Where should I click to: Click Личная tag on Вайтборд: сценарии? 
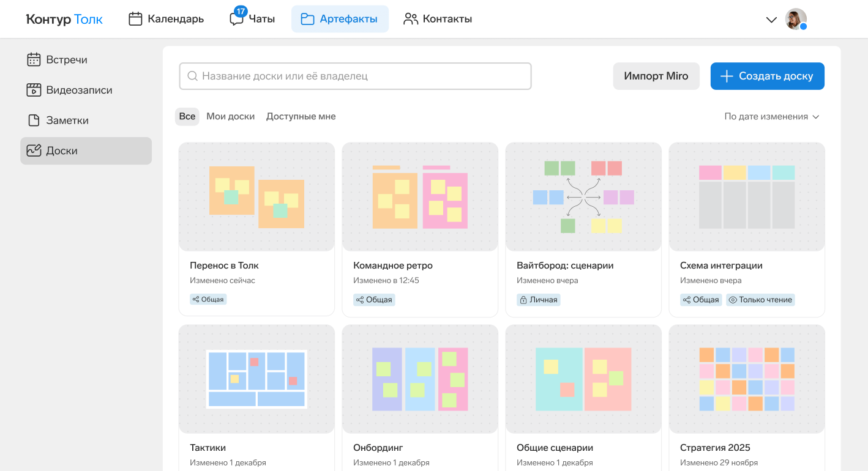point(539,300)
